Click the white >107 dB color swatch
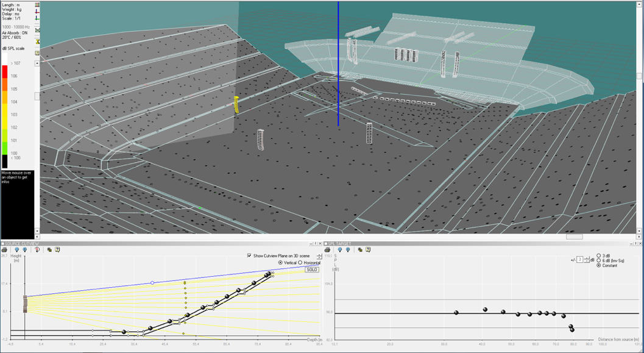Screen dimensions: 644x353 pos(4,60)
